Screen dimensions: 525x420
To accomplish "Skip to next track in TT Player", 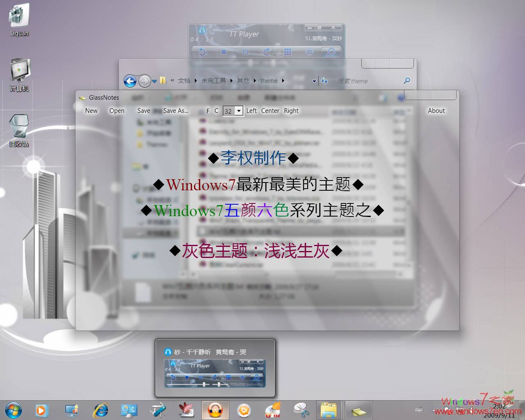I will [x=267, y=52].
